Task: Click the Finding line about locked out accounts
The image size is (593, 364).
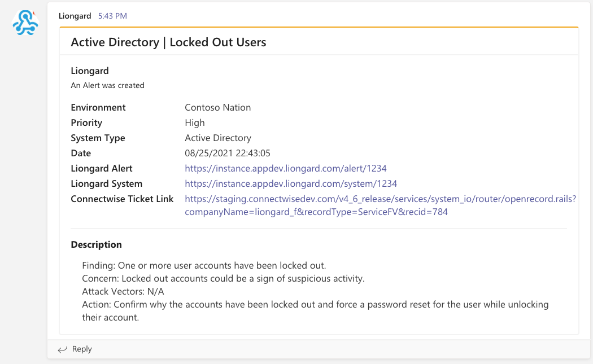Action: pyautogui.click(x=204, y=265)
